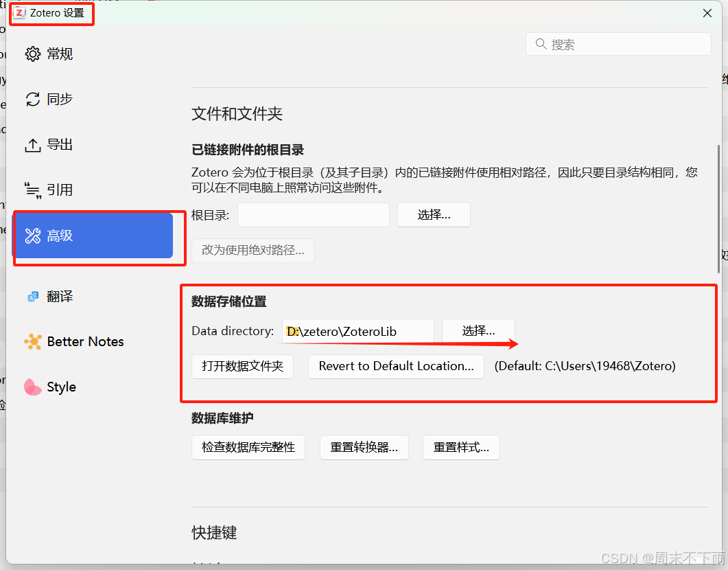The image size is (728, 570).
Task: Click 打开数据文件夹 button
Action: tap(242, 367)
